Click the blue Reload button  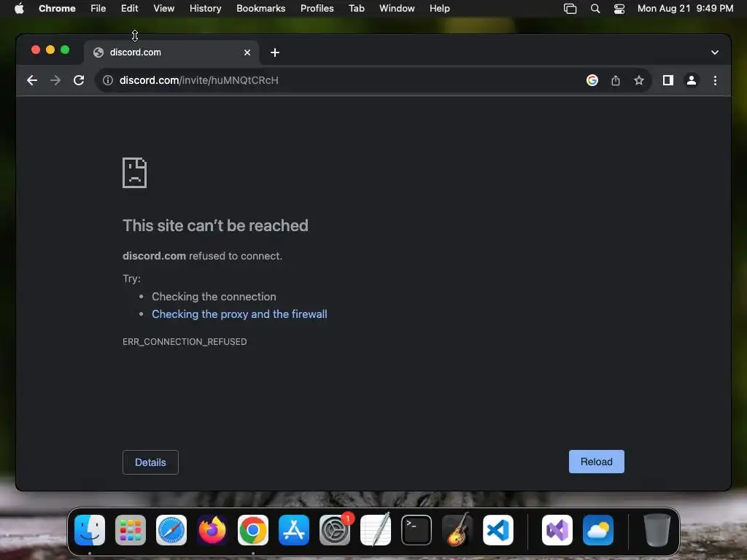597,462
